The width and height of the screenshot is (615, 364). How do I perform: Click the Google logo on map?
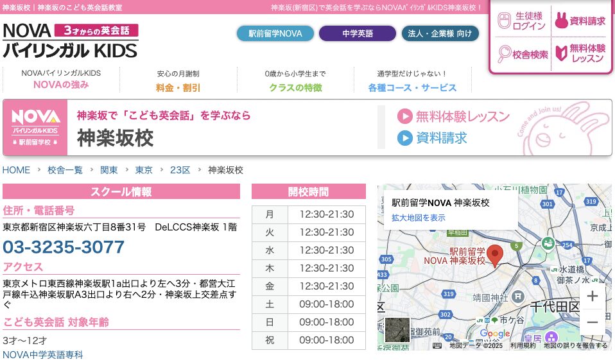tap(495, 334)
